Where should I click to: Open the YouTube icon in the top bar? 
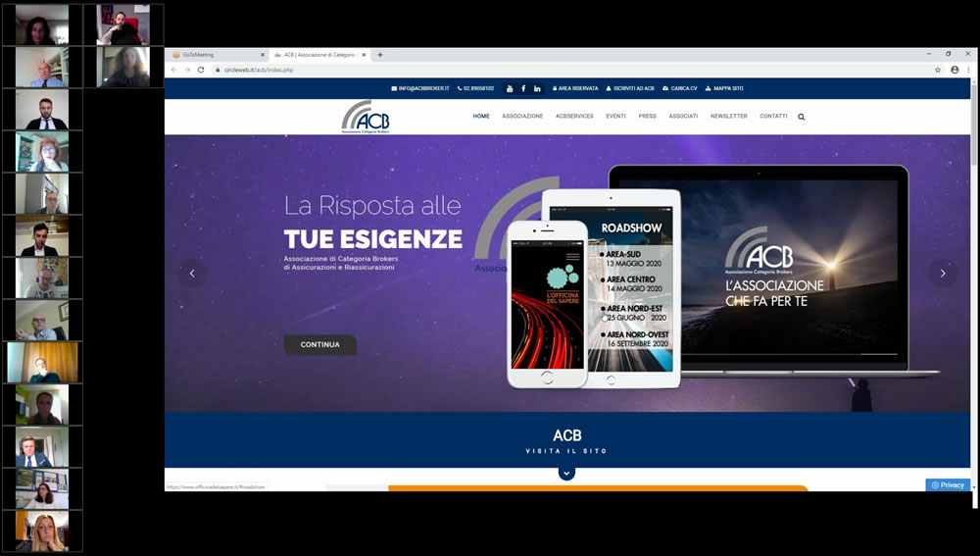click(510, 89)
